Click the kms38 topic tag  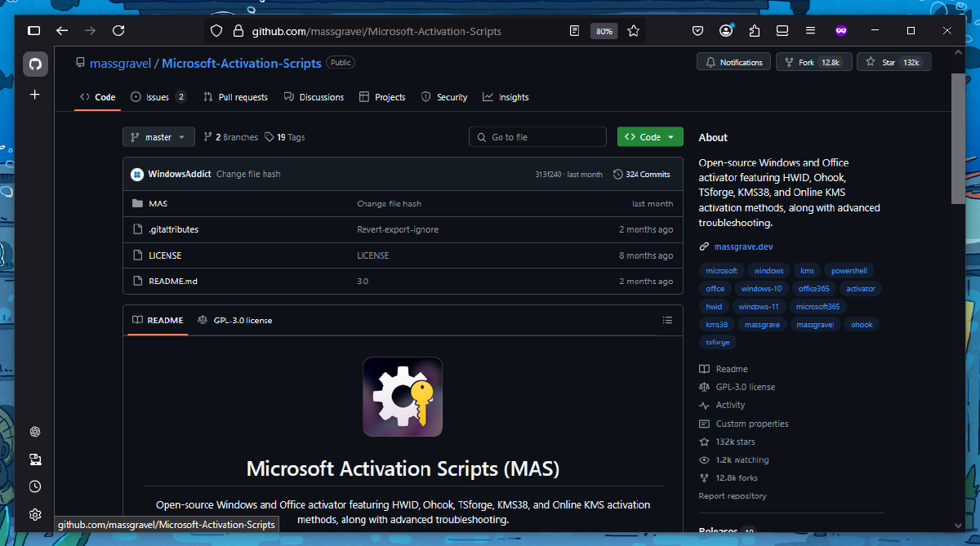[x=717, y=325]
